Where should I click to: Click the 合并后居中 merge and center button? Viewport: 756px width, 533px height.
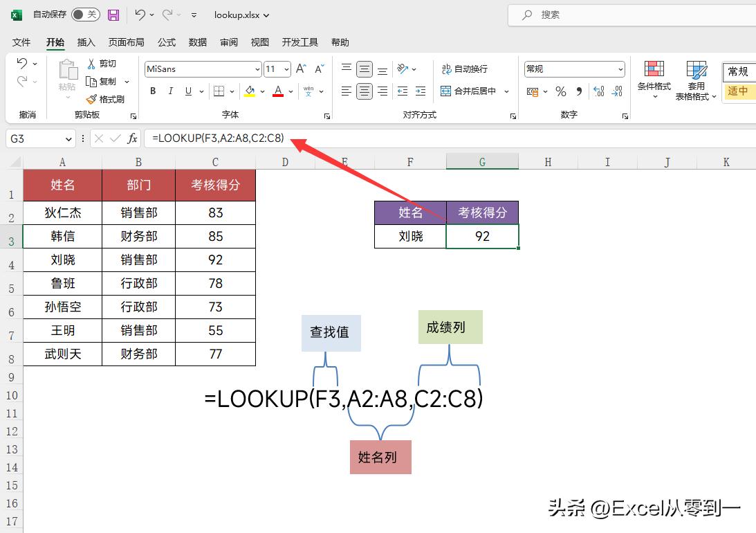point(469,91)
